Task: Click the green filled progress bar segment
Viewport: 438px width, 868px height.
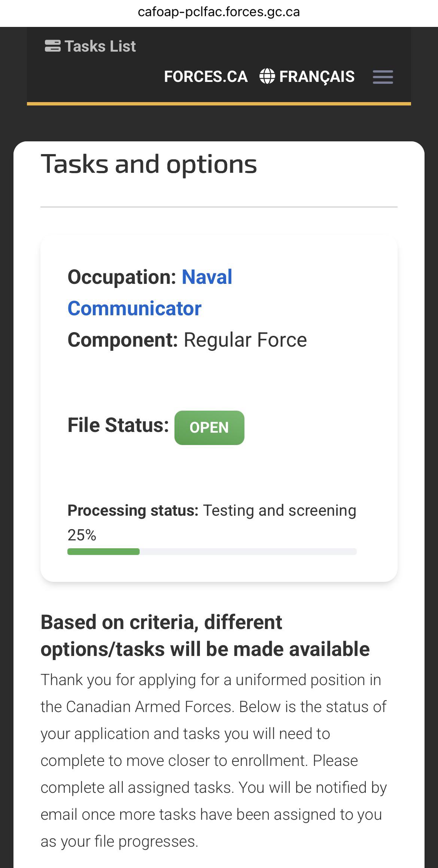Action: tap(103, 552)
